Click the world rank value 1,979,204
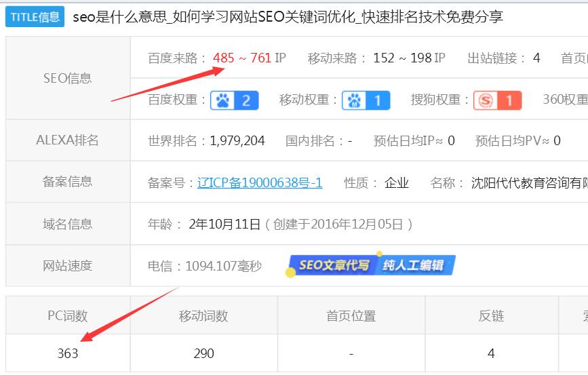Viewport: 588px width, 375px height. pos(237,140)
